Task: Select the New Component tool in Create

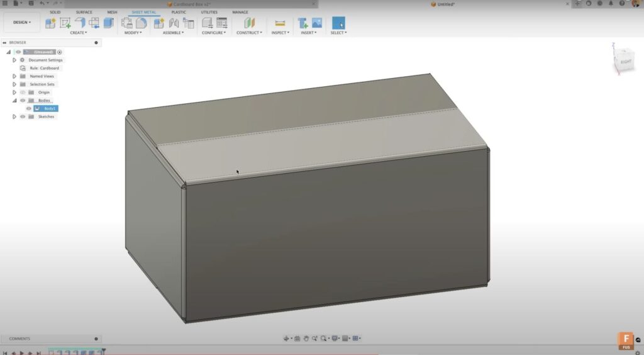Action: pos(50,23)
